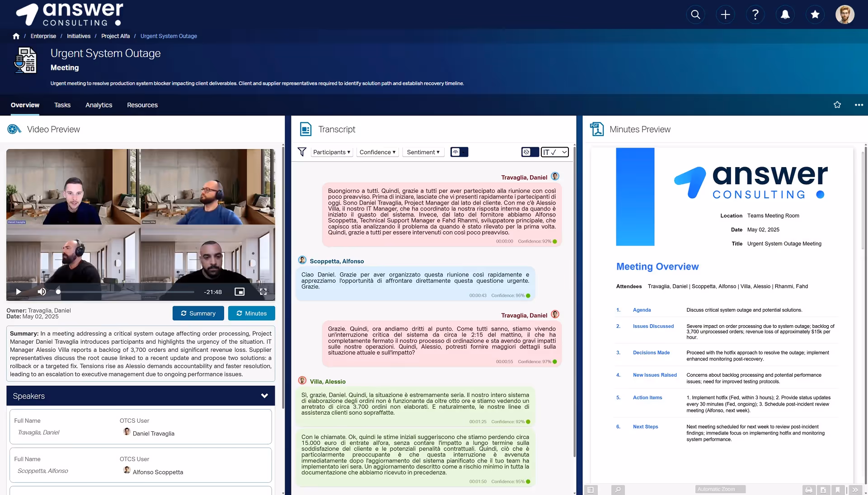The width and height of the screenshot is (868, 495).
Task: Switch to the Tasks tab
Action: tap(62, 105)
